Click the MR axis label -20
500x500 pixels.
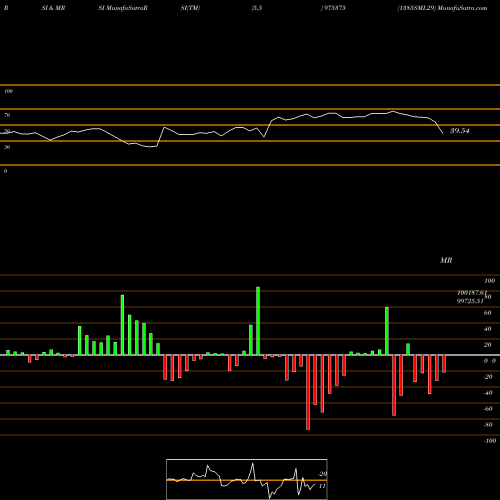488,377
